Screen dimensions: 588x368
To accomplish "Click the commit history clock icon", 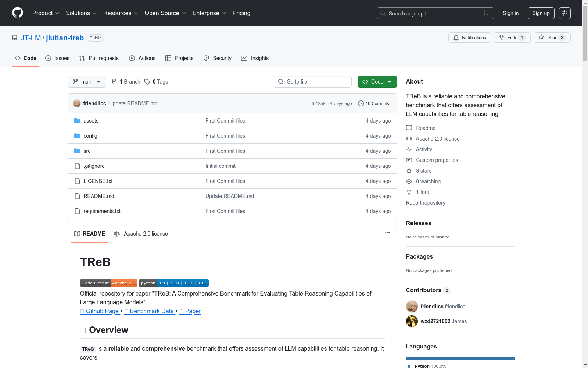I will click(x=361, y=103).
